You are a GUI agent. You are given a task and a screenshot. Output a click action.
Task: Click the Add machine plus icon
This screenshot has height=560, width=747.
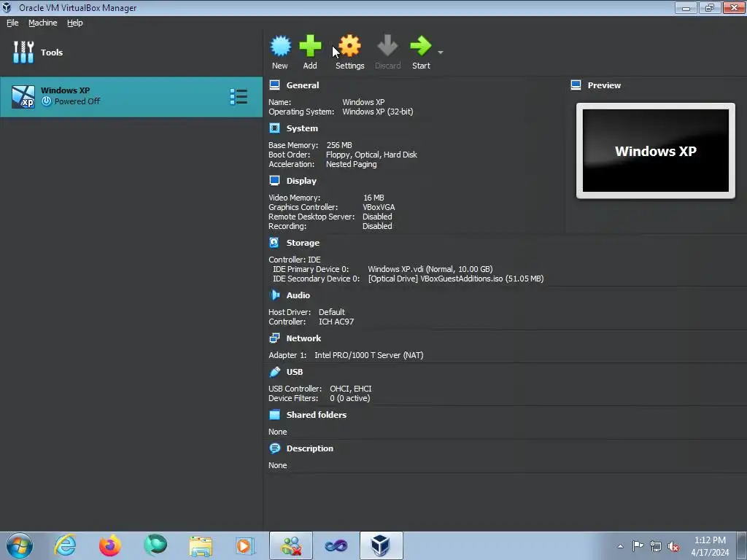point(310,46)
